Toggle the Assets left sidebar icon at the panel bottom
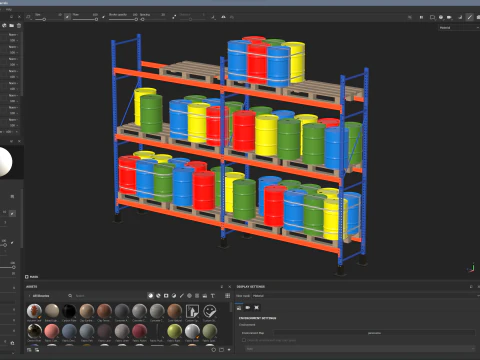 point(29,350)
